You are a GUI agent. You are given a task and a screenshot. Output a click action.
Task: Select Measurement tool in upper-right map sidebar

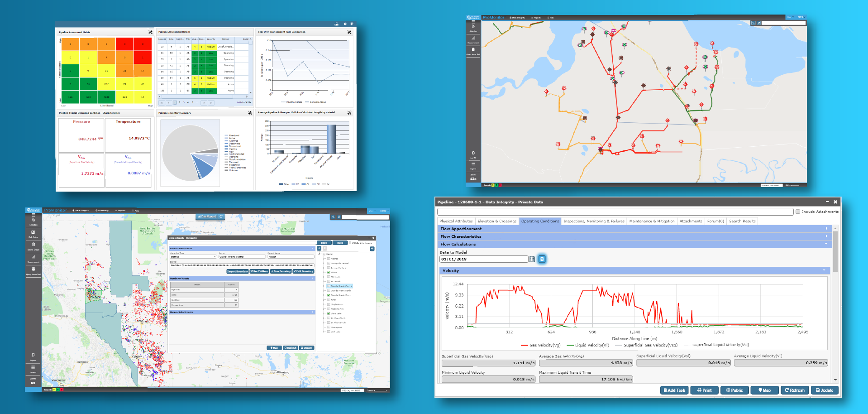click(473, 39)
